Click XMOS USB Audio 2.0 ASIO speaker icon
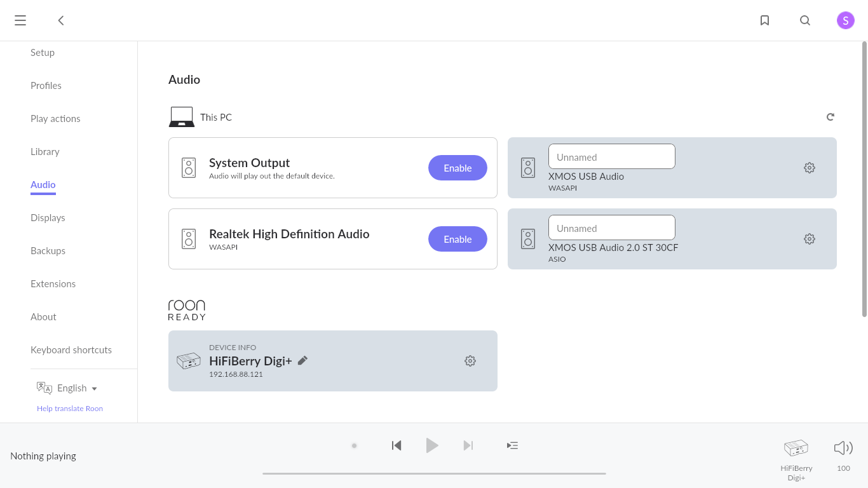 click(x=528, y=239)
